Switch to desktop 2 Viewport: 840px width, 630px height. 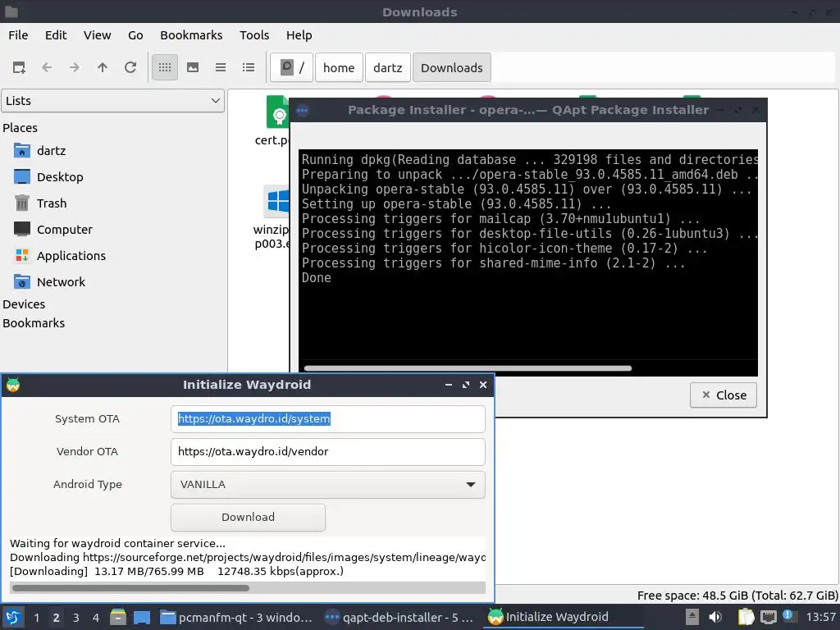(x=57, y=618)
